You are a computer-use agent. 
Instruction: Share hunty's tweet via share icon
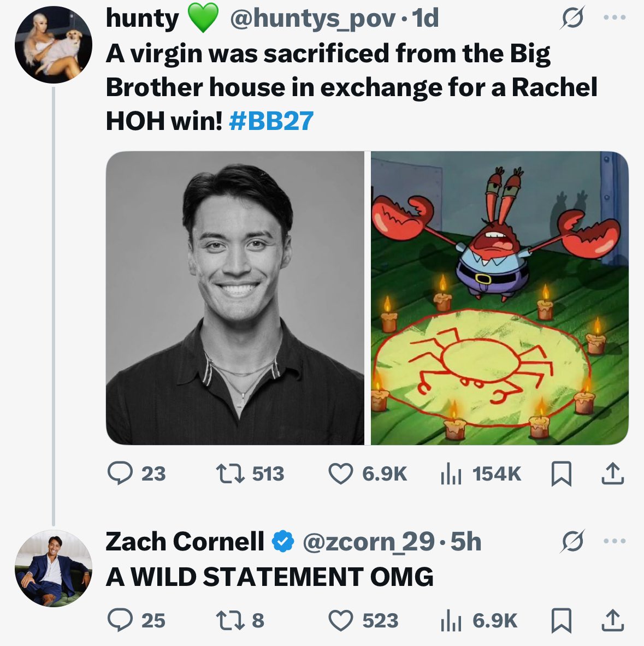coord(612,473)
